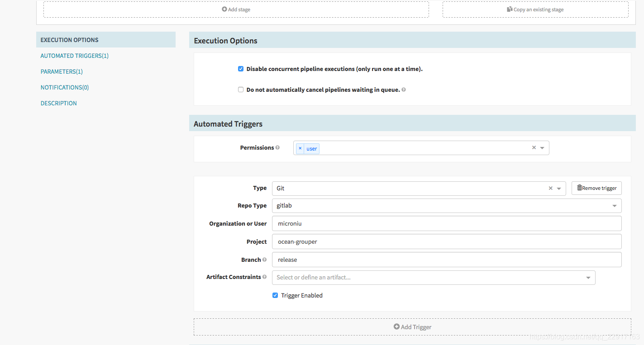This screenshot has width=644, height=345.
Task: Click the Add Trigger button
Action: pos(412,327)
